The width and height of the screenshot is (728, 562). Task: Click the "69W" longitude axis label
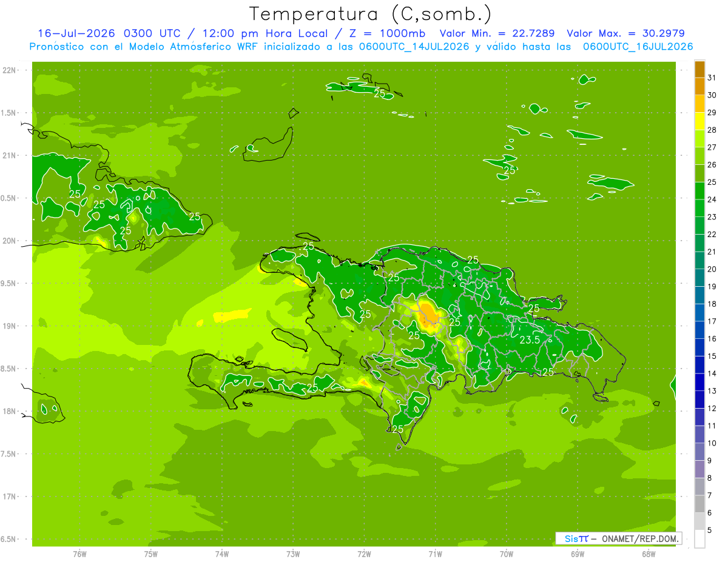click(x=578, y=554)
